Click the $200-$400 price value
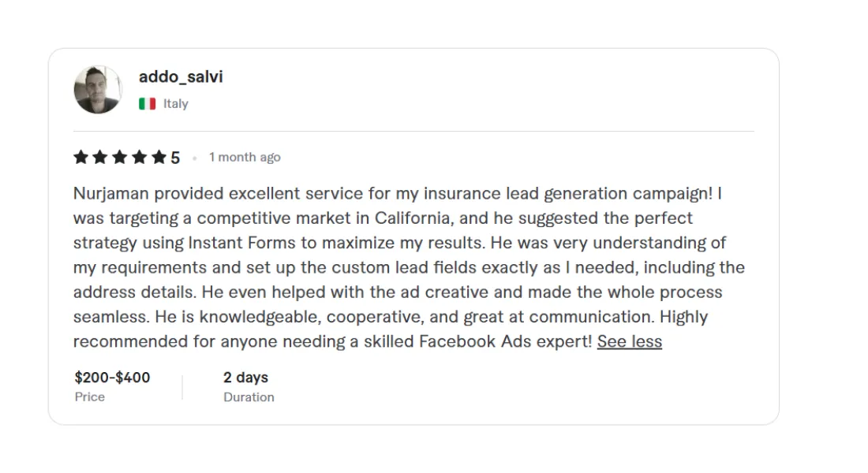868x473 pixels. pos(112,378)
